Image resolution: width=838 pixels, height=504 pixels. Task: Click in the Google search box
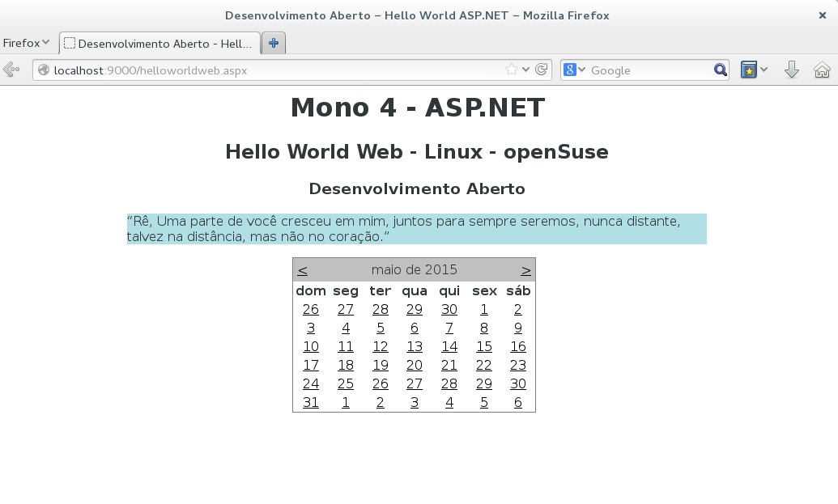(648, 70)
